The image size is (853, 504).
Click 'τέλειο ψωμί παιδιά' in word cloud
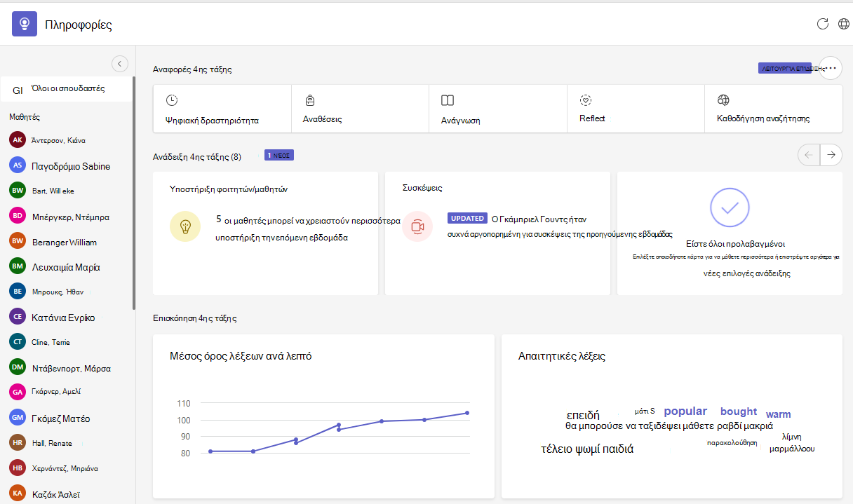click(587, 449)
